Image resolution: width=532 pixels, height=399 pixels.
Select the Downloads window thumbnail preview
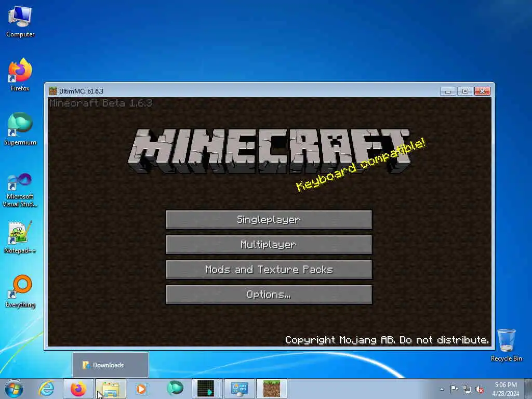110,365
